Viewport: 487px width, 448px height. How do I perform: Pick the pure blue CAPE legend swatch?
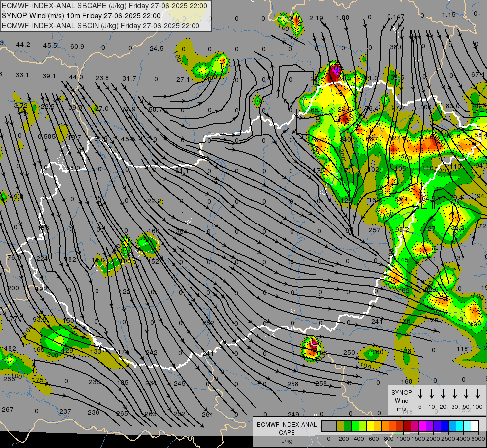click(x=444, y=426)
